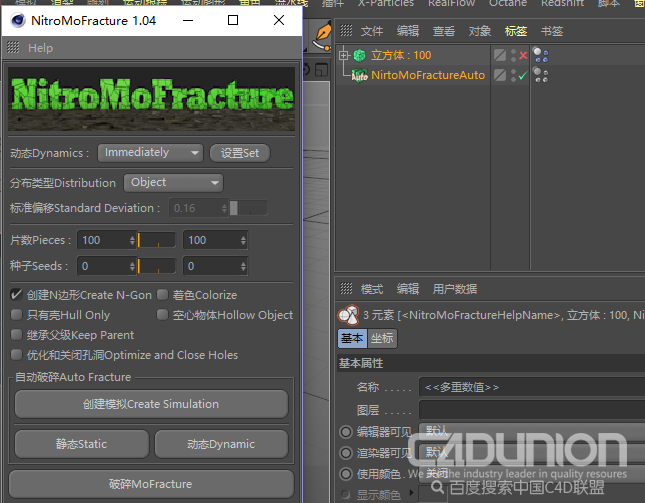Adjust the Standard Deviation slider

click(x=248, y=208)
